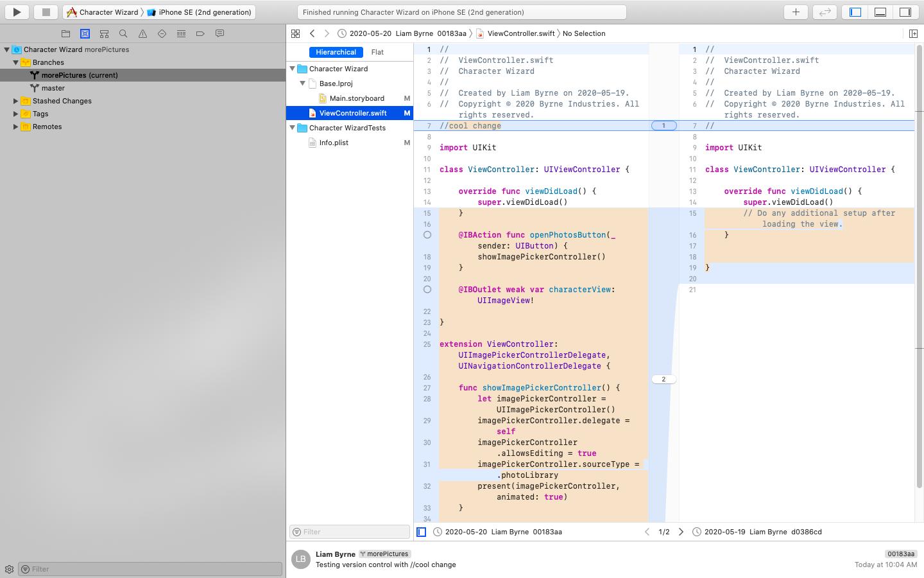Expand the Tags group
The width and height of the screenshot is (924, 578).
(15, 114)
